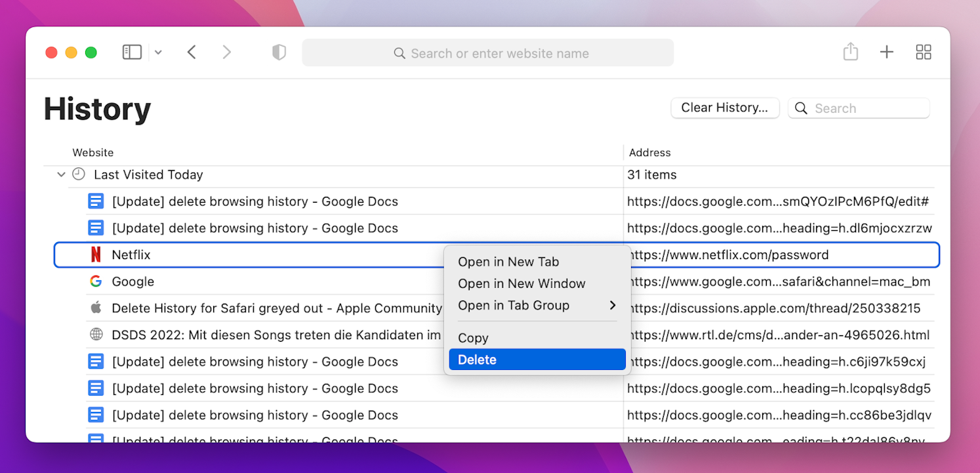Click the Back navigation arrow
This screenshot has width=980, height=473.
pos(192,52)
